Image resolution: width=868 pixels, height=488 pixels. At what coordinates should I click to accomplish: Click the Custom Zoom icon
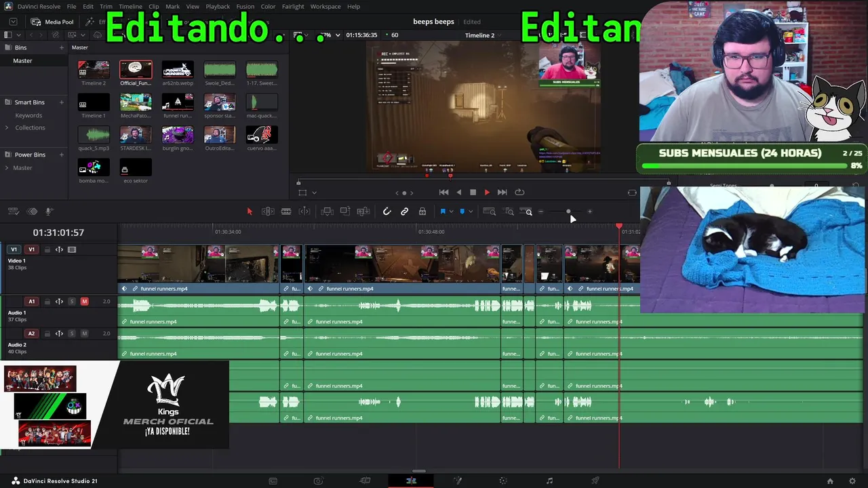pos(526,211)
